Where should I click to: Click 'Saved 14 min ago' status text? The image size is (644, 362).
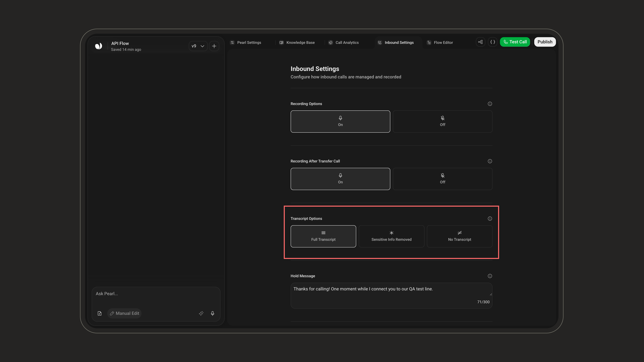click(x=126, y=50)
